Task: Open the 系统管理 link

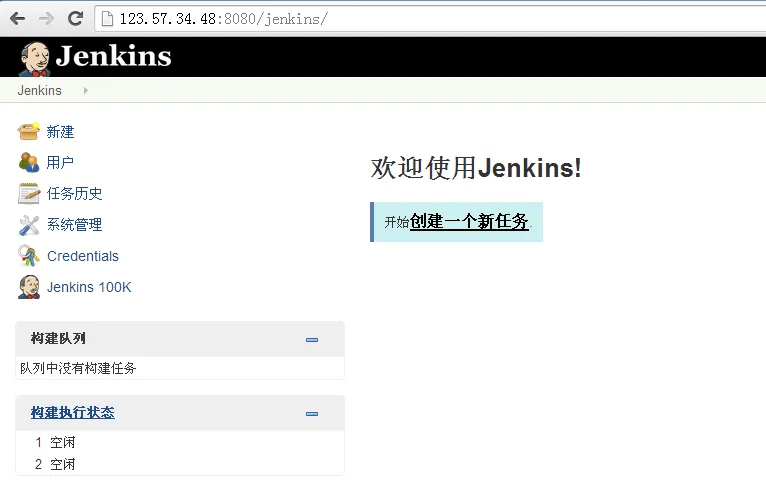Action: (74, 225)
